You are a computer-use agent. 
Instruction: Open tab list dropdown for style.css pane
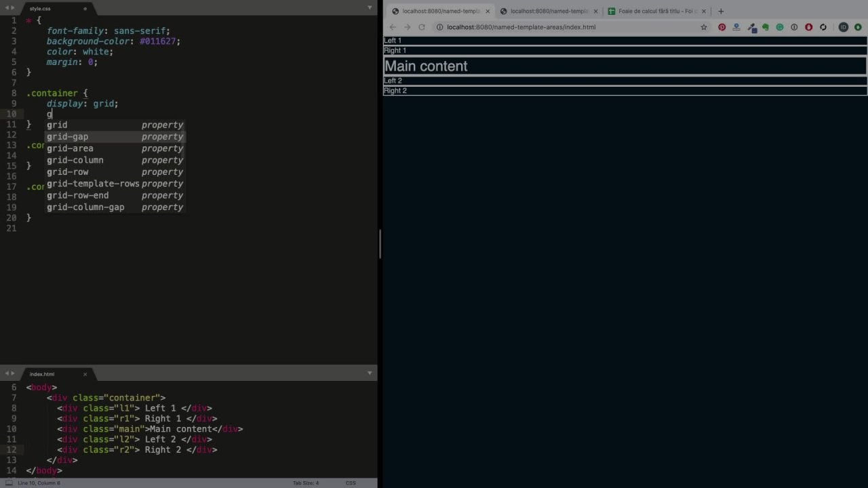coord(370,7)
